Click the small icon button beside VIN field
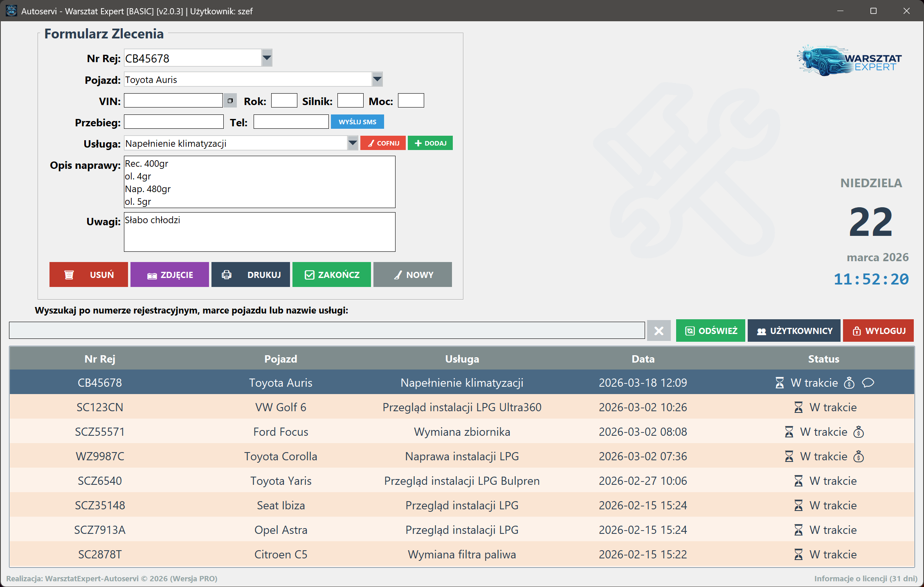Screen dimensions: 924x587 (230, 101)
